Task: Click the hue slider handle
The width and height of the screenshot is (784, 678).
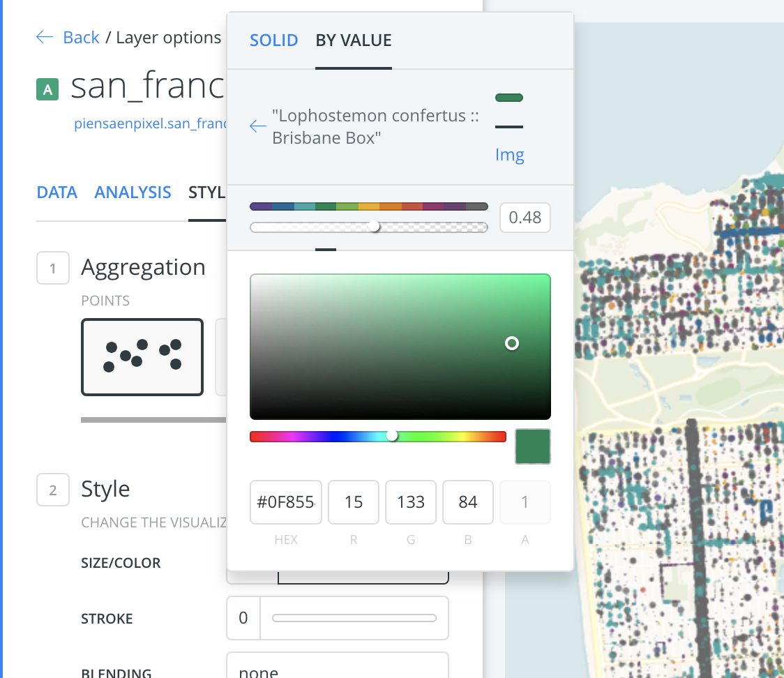Action: point(392,436)
